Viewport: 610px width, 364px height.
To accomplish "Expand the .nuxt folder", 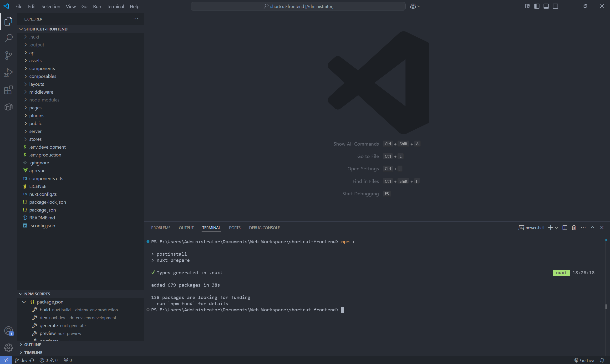I will [x=81, y=37].
